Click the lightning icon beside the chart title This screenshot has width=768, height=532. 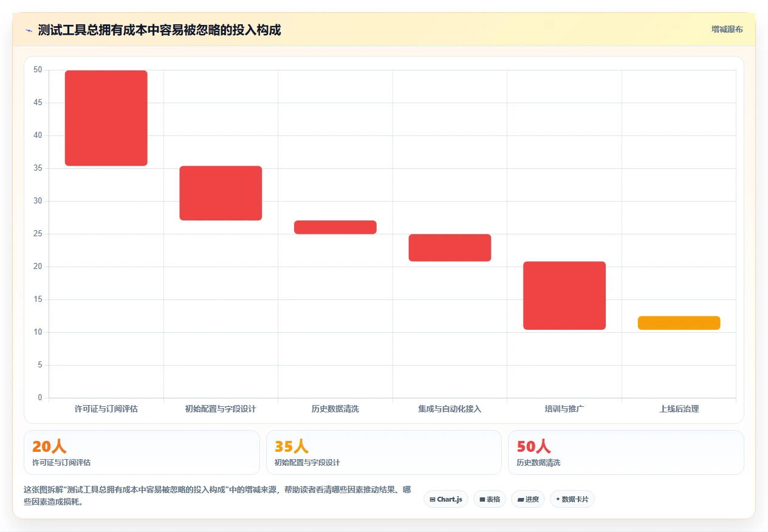[29, 30]
